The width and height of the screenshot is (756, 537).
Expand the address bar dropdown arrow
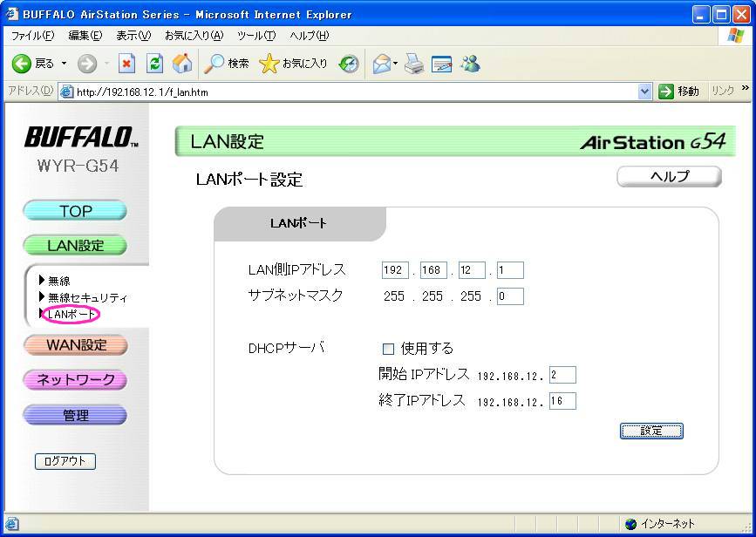pos(644,92)
